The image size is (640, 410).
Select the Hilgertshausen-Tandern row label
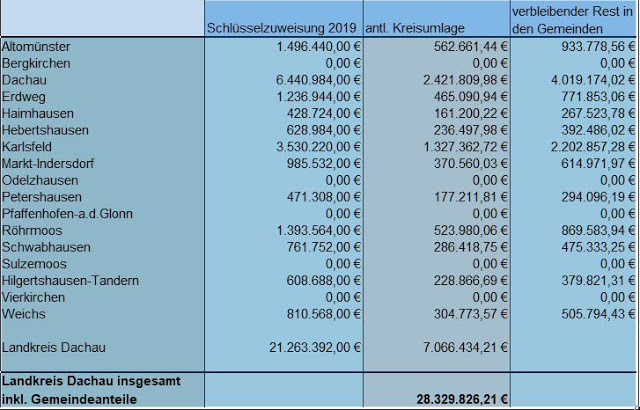[72, 282]
